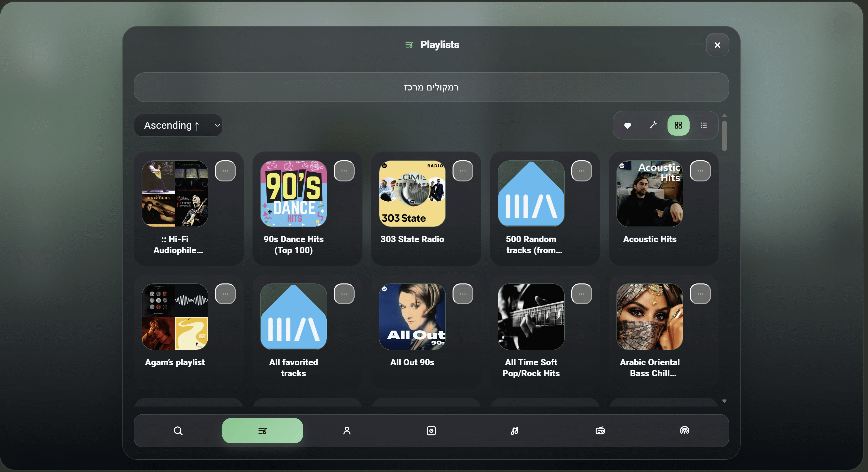This screenshot has height=472, width=868.
Task: Open options menu for Agam's playlist
Action: pyautogui.click(x=226, y=294)
